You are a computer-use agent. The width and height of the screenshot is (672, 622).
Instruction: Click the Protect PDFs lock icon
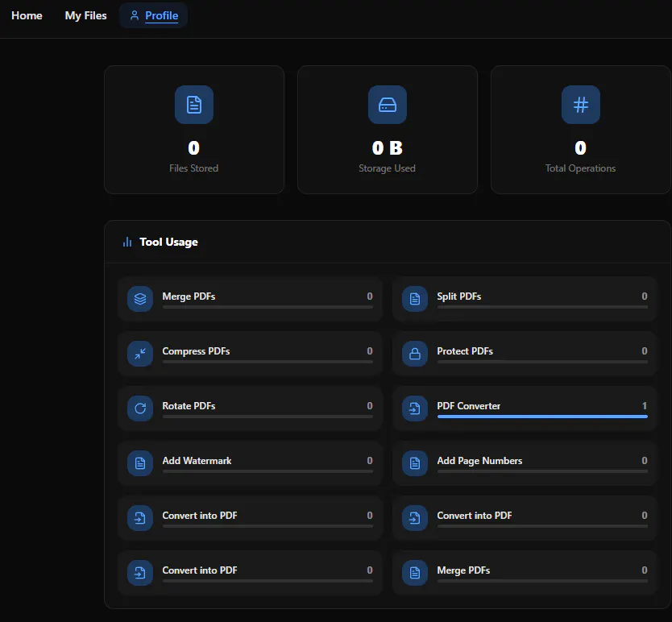pos(415,354)
